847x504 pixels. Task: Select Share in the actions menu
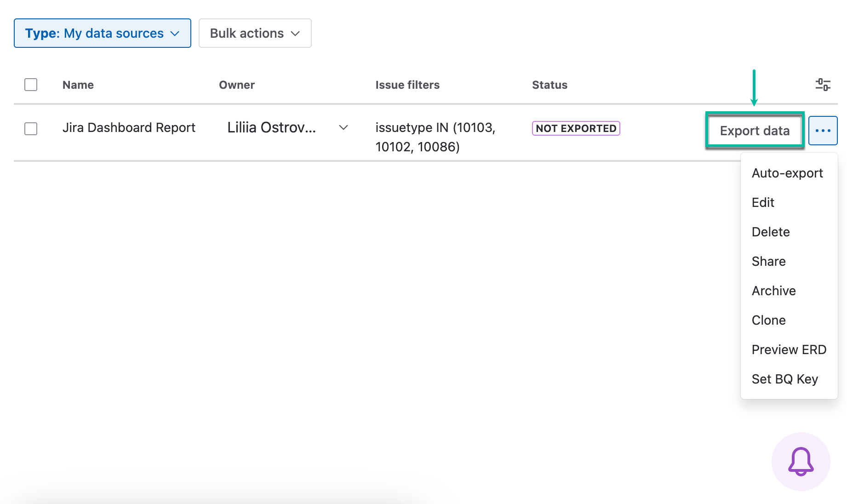pyautogui.click(x=789, y=261)
